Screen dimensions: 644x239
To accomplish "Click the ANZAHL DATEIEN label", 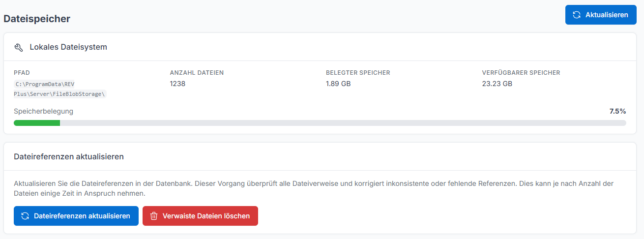I will (197, 73).
